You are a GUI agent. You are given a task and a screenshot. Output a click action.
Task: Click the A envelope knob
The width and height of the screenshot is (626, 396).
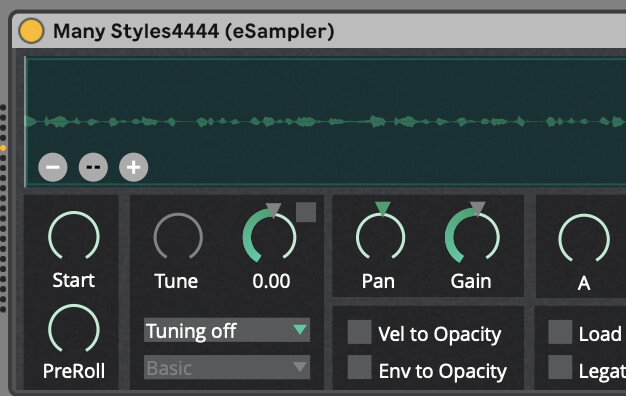point(584,238)
